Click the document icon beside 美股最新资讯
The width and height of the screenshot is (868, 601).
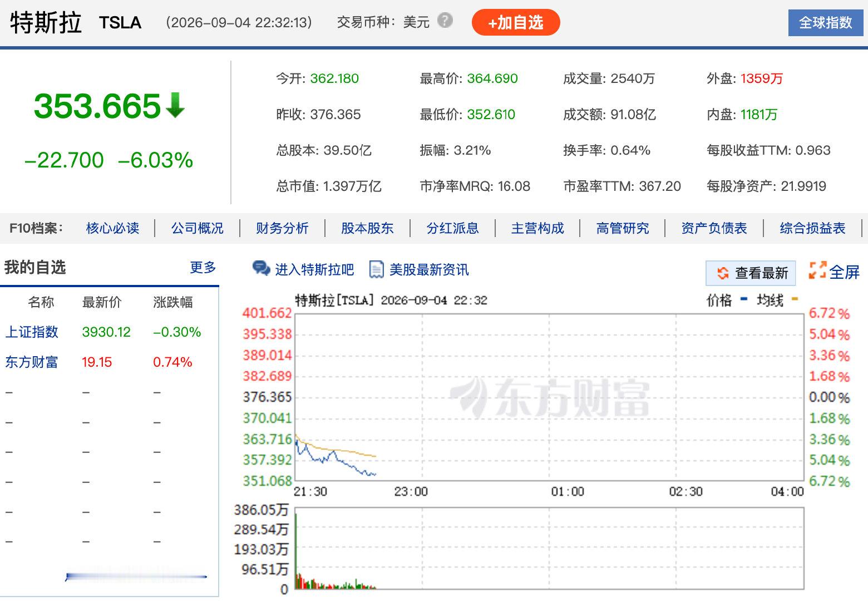(377, 269)
